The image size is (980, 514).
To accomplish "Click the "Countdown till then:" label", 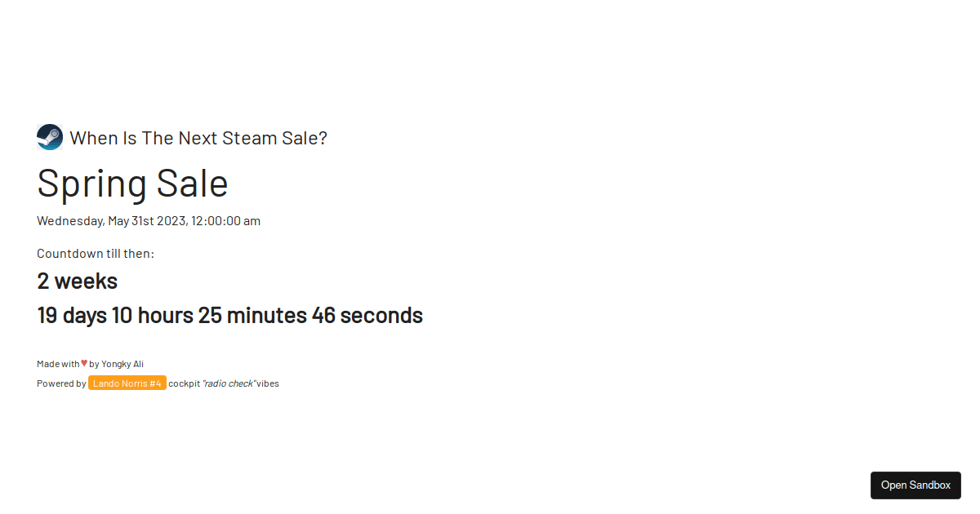I will 96,254.
